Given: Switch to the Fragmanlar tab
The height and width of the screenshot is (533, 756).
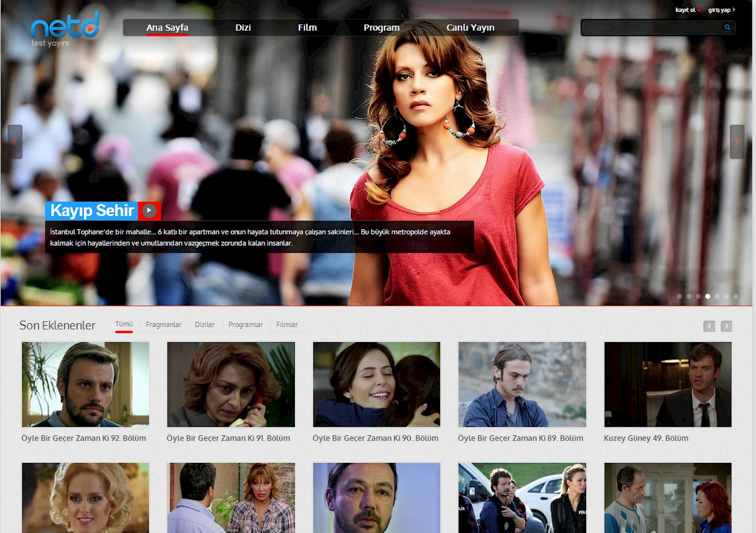Looking at the screenshot, I should (163, 325).
